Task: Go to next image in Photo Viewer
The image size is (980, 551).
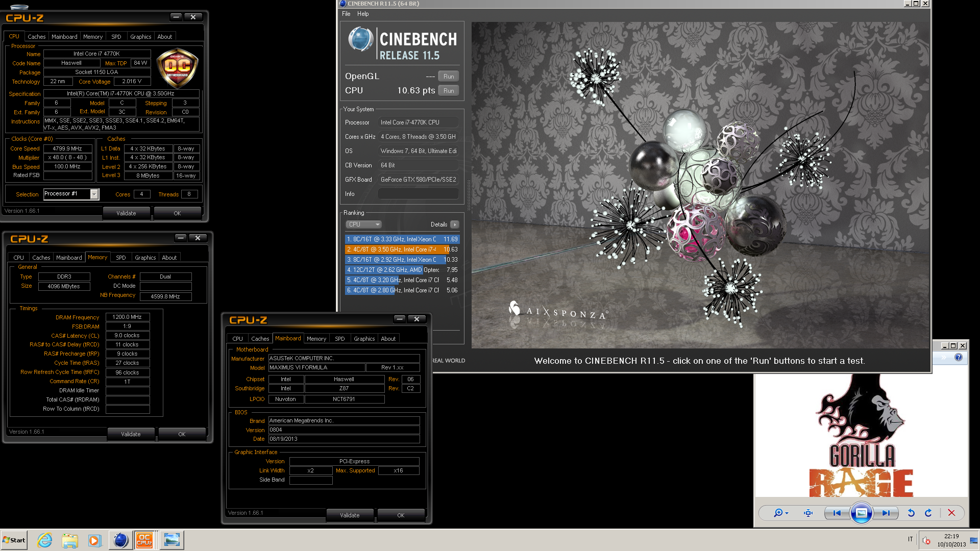Action: click(886, 513)
